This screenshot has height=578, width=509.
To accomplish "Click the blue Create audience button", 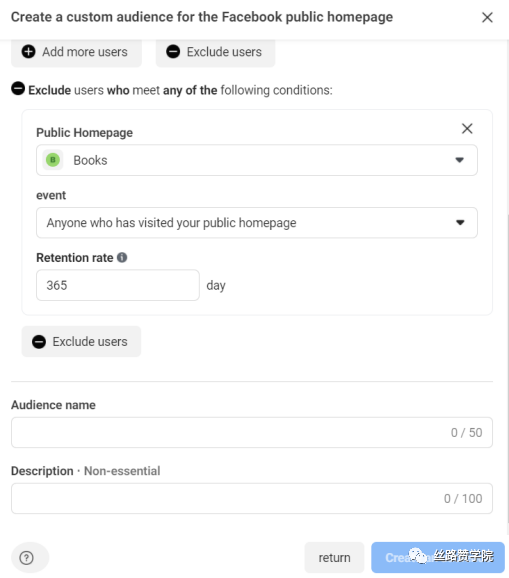I will pos(438,558).
